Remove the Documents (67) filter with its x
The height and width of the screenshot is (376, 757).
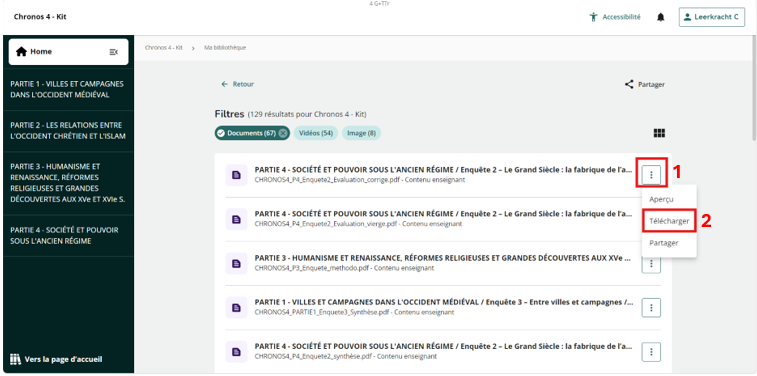pos(283,133)
